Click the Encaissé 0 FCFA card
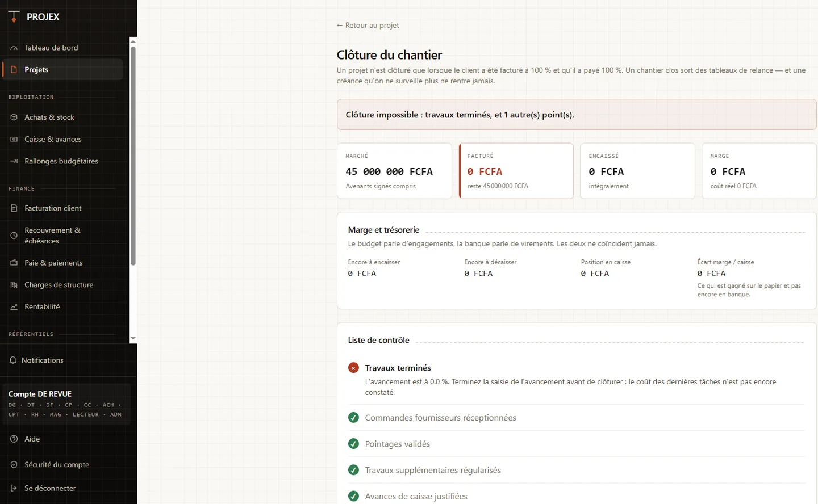 point(637,171)
